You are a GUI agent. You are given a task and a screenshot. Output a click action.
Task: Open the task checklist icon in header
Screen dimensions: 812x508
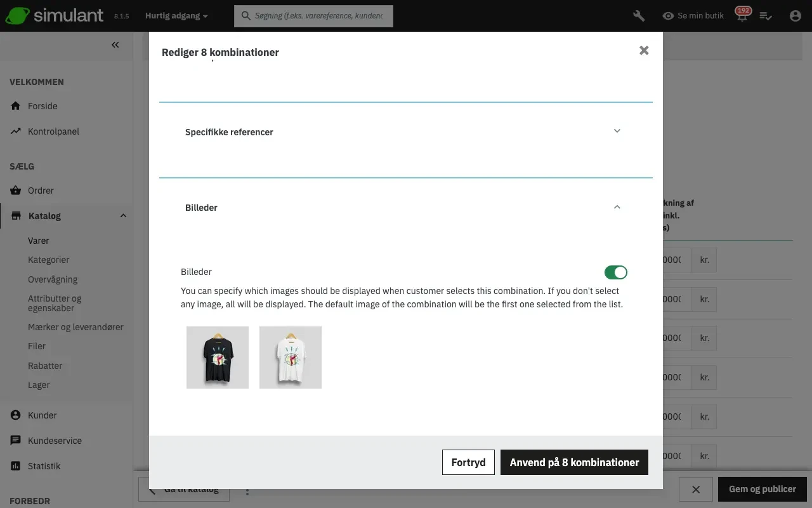(x=766, y=16)
